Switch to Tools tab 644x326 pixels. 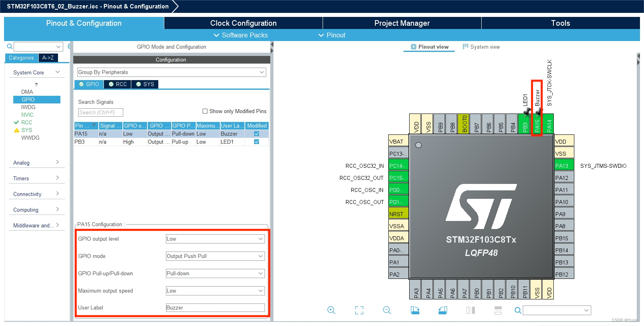(561, 23)
